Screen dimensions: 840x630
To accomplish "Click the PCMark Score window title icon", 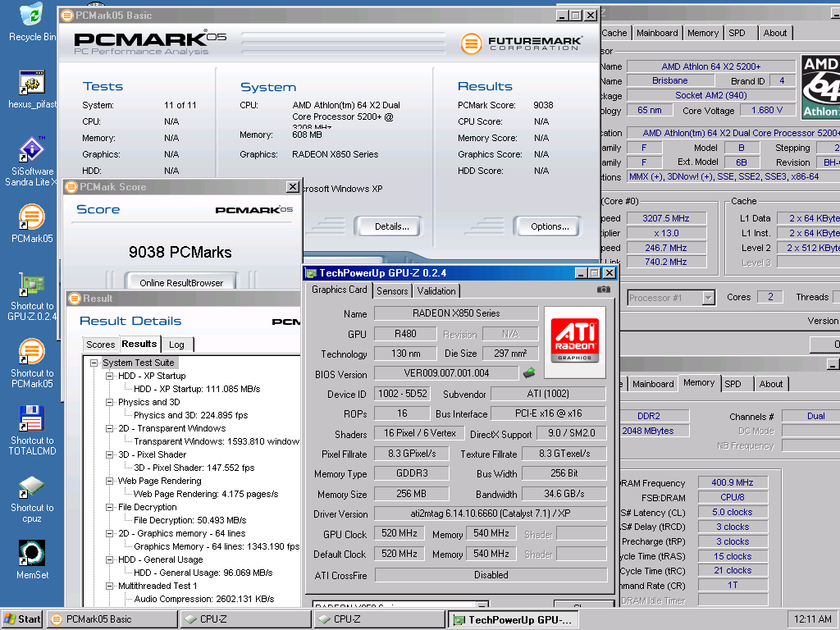I will (71, 187).
